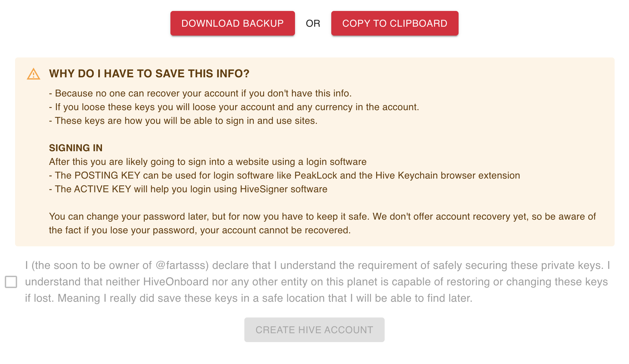The width and height of the screenshot is (629, 364).
Task: Click the DOWNLOAD BACKUP button
Action: click(233, 23)
